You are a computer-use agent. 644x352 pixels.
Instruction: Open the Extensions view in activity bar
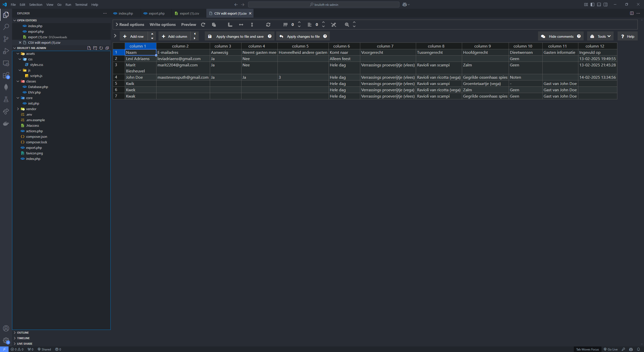6,75
